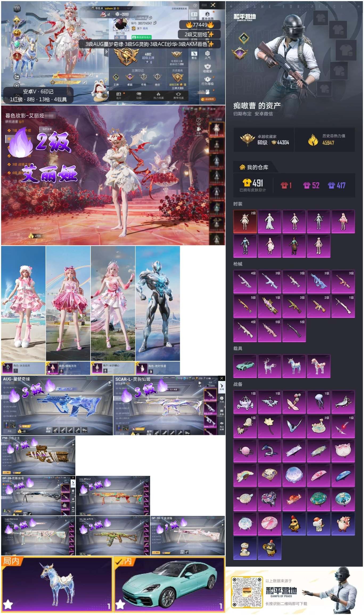
Task: Open the 历史总热力值 flame card
Action: [325, 140]
